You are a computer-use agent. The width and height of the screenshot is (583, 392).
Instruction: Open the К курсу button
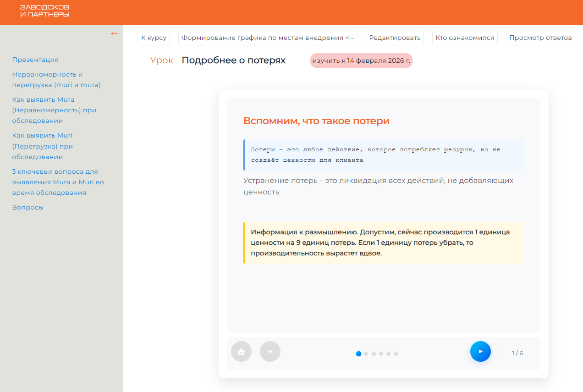154,38
